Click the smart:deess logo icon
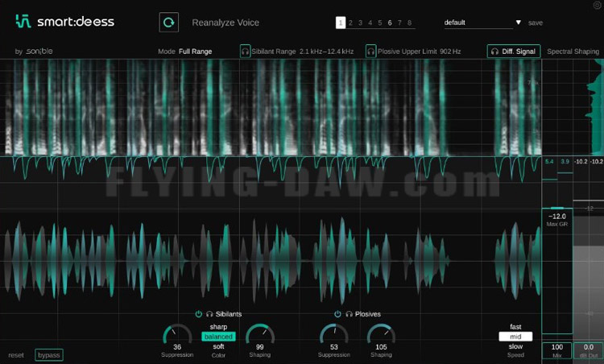The height and width of the screenshot is (364, 604). [x=23, y=21]
